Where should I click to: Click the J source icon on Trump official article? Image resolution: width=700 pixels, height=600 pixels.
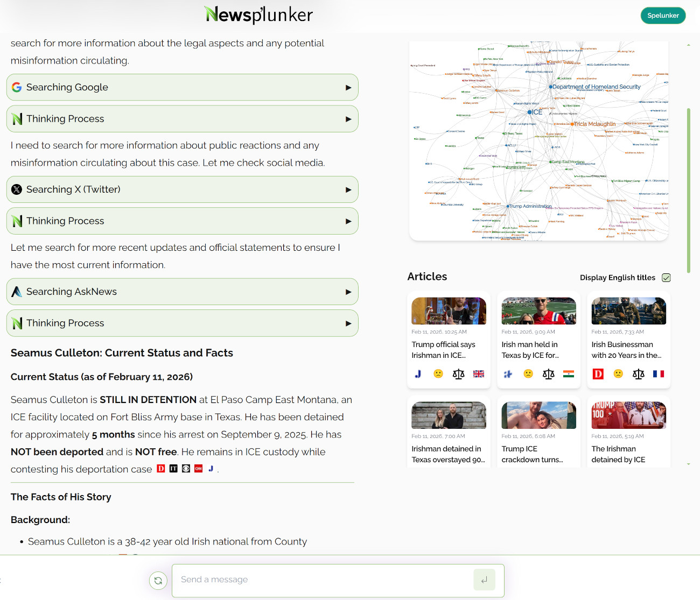click(418, 374)
